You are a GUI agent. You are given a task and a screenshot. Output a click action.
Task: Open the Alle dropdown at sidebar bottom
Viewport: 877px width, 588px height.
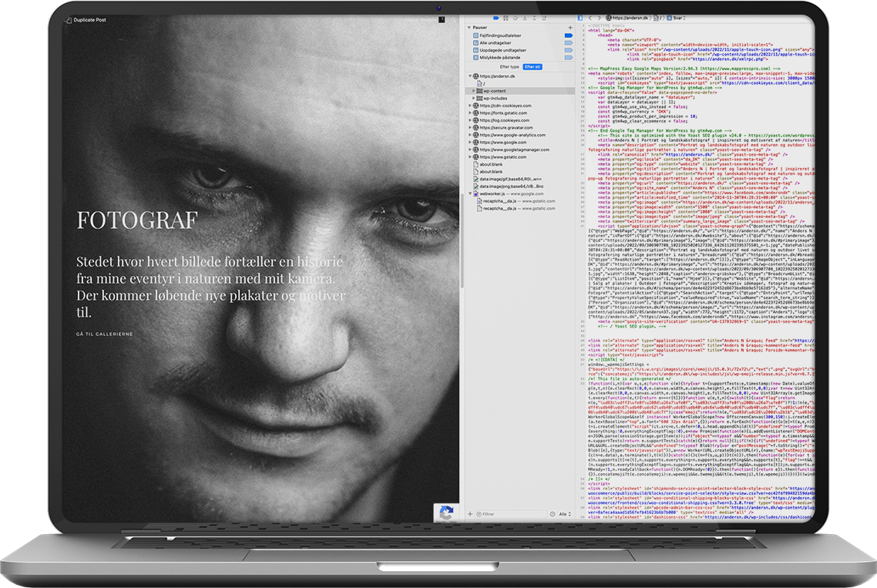coord(565,513)
